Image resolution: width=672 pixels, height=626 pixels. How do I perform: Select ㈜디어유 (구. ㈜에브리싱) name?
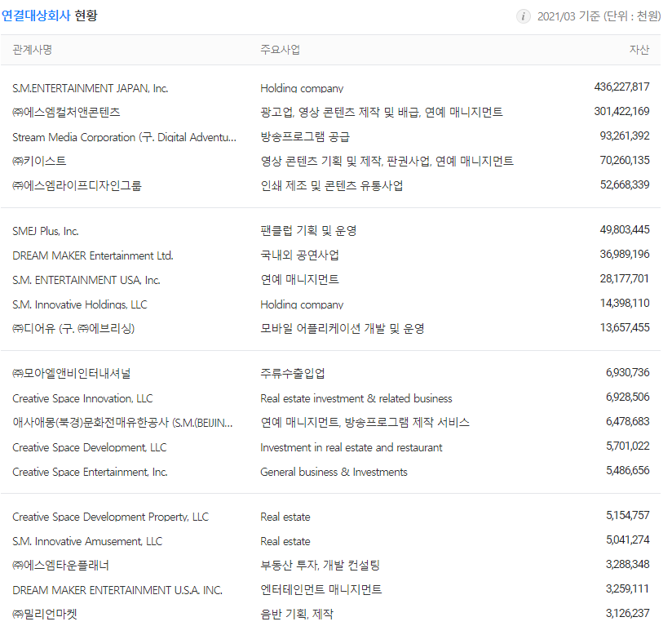point(73,328)
